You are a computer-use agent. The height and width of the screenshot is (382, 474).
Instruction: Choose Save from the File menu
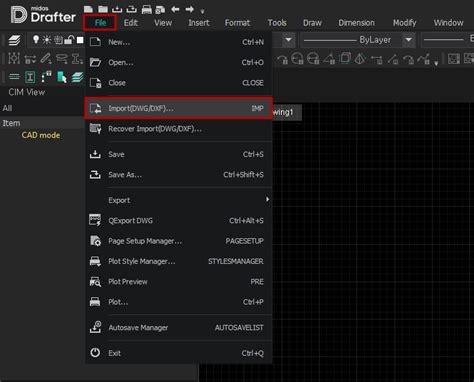pyautogui.click(x=179, y=154)
